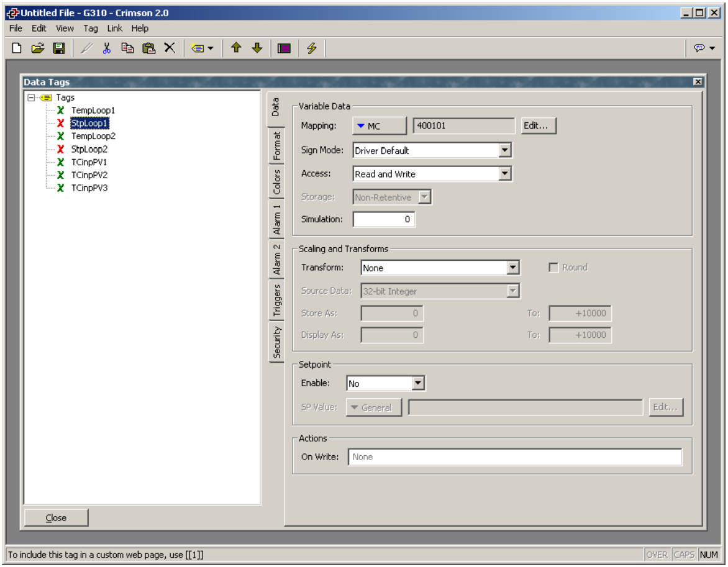Open the Alarm 2 tab
This screenshot has width=728, height=567.
(276, 260)
